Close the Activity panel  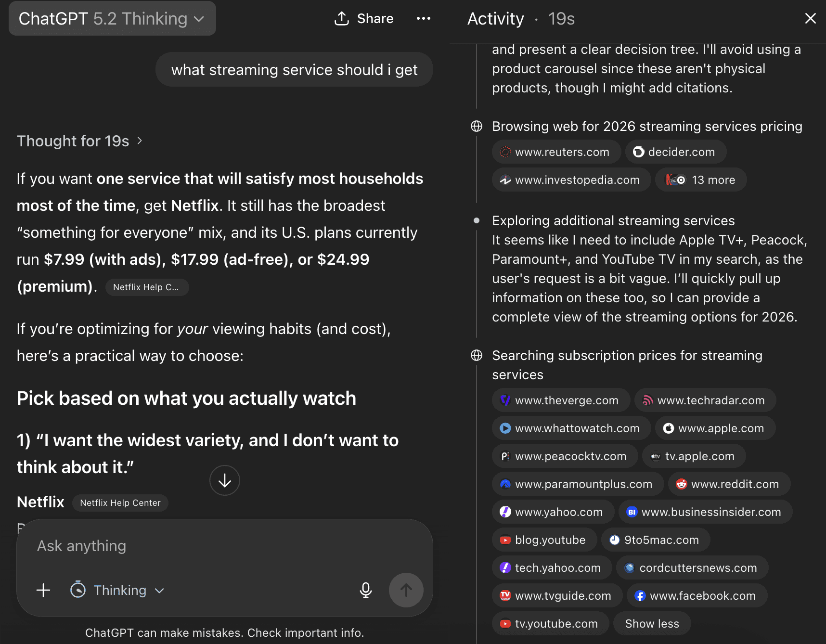[810, 18]
